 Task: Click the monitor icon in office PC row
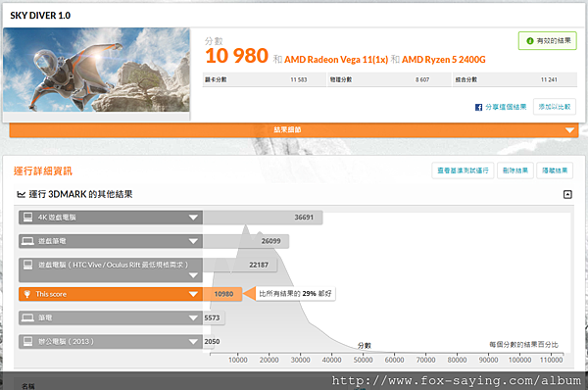[27, 341]
